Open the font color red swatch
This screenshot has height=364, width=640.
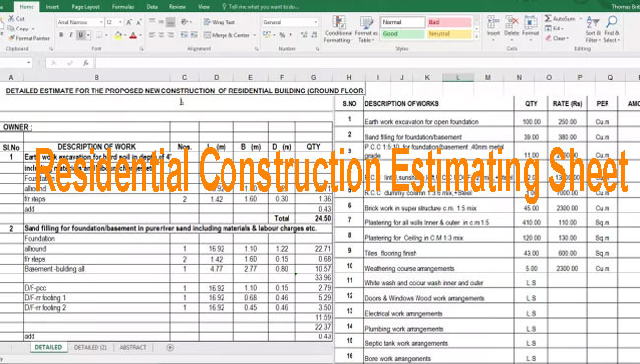pos(133,35)
